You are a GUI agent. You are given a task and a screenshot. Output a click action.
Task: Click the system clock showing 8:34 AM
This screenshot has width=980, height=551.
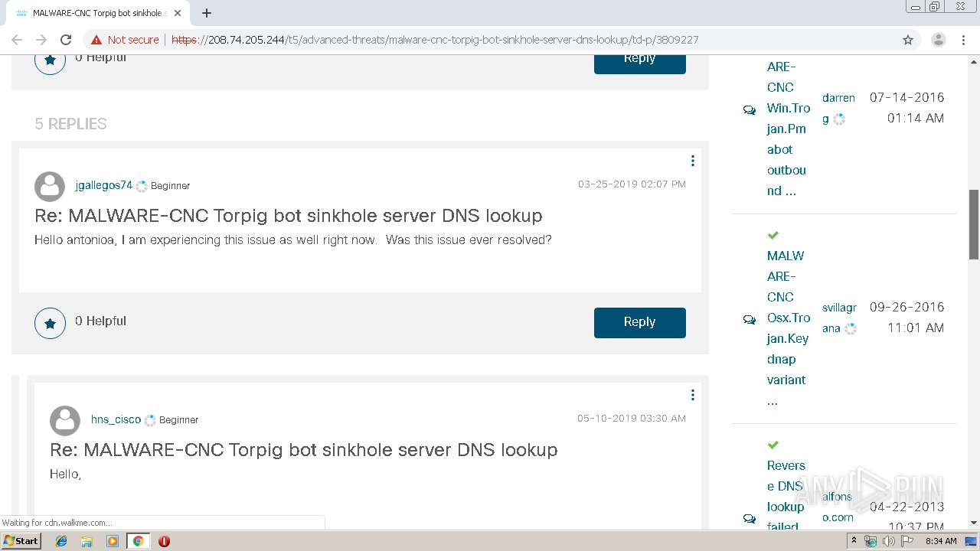(x=941, y=541)
